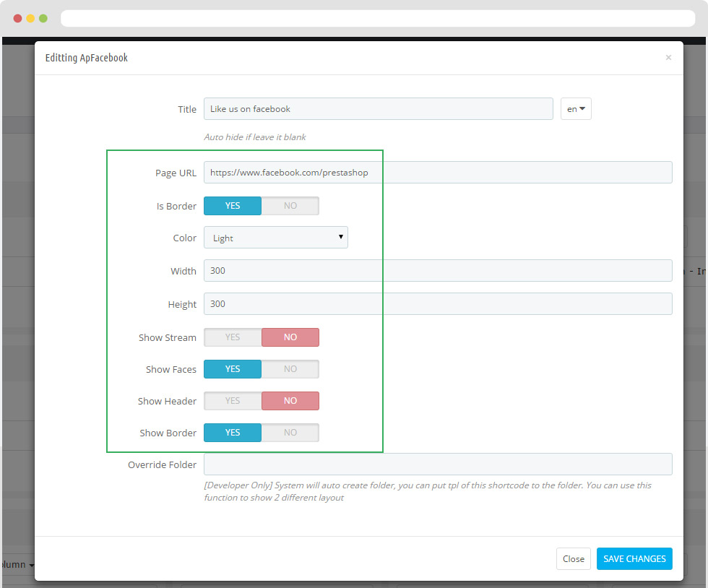The height and width of the screenshot is (588, 708).
Task: Set Is Border to NO
Action: (290, 206)
